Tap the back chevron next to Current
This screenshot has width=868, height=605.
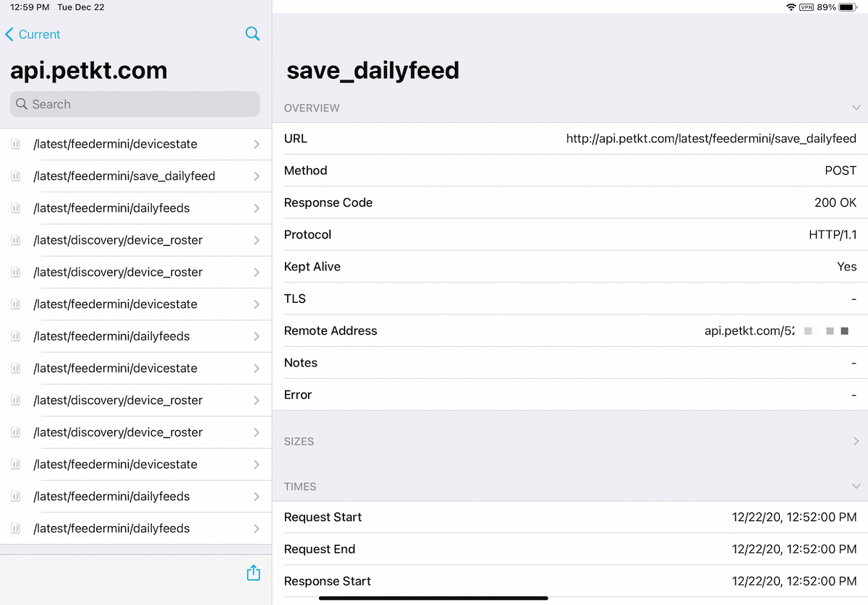(9, 34)
